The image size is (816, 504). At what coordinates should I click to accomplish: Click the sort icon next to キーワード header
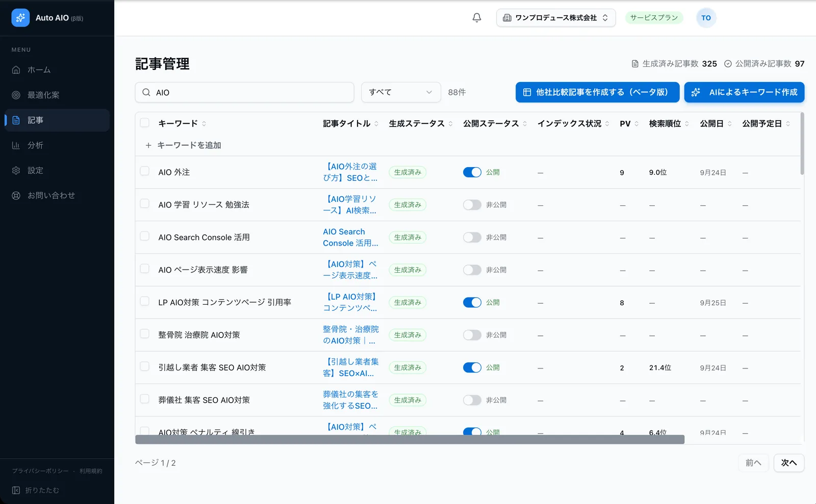point(204,124)
